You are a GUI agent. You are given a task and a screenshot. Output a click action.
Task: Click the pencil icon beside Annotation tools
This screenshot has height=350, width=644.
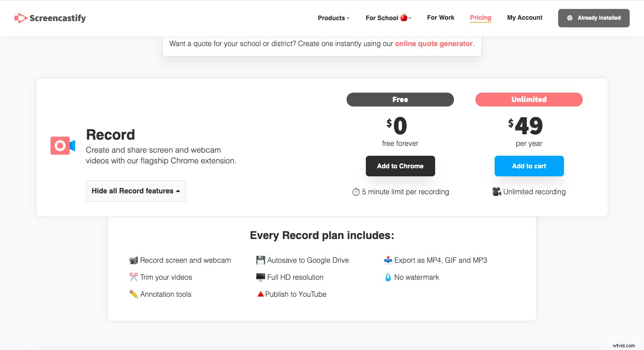[x=134, y=294]
